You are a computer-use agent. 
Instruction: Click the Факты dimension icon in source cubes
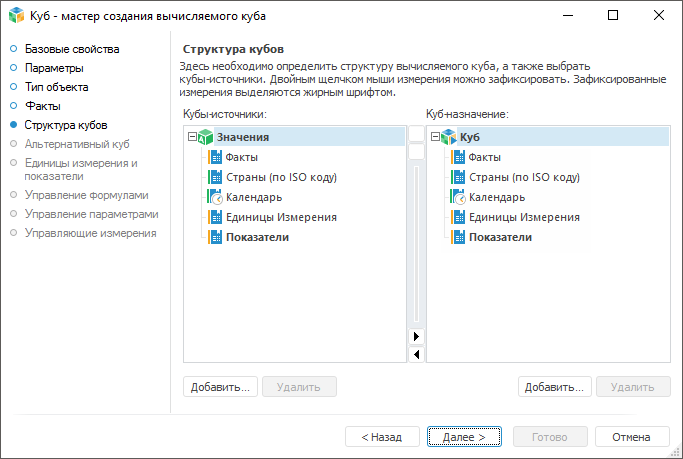(215, 157)
